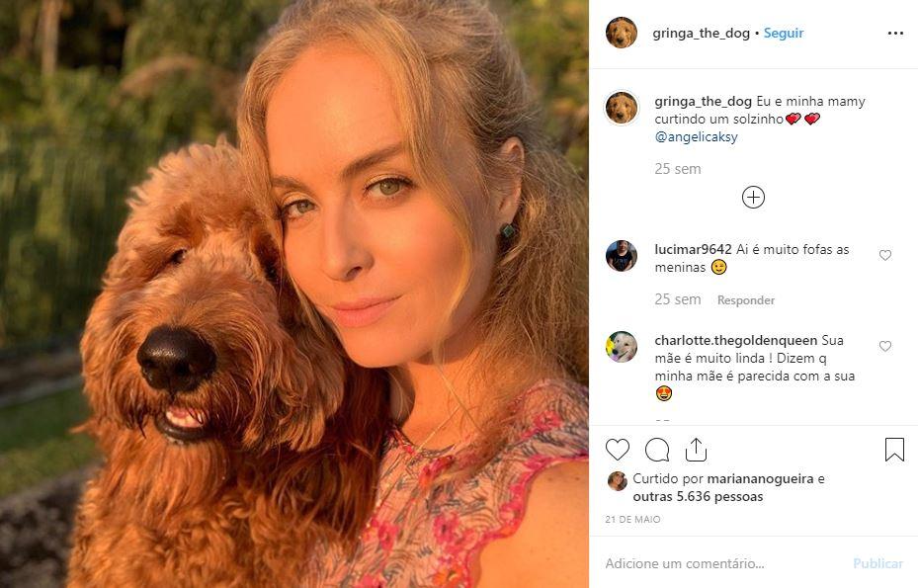Screen dimensions: 918x588
Task: Like charlotte.thegoldenqueen's comment
Action: click(885, 347)
